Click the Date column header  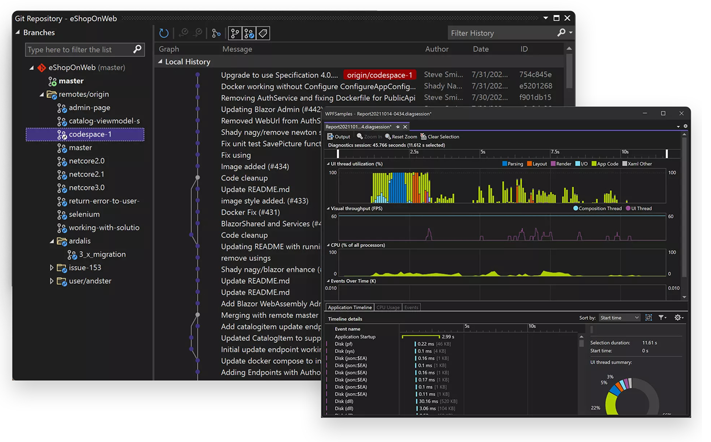coord(481,49)
